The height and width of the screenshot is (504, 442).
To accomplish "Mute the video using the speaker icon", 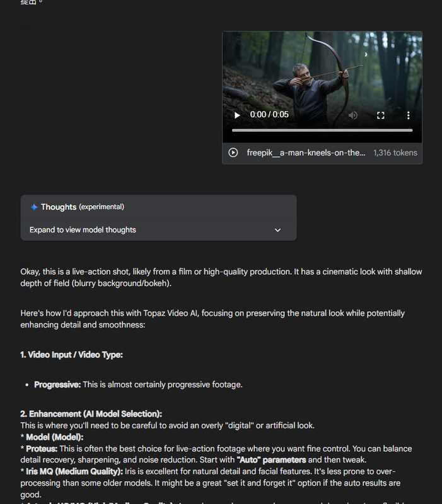I will click(x=353, y=115).
